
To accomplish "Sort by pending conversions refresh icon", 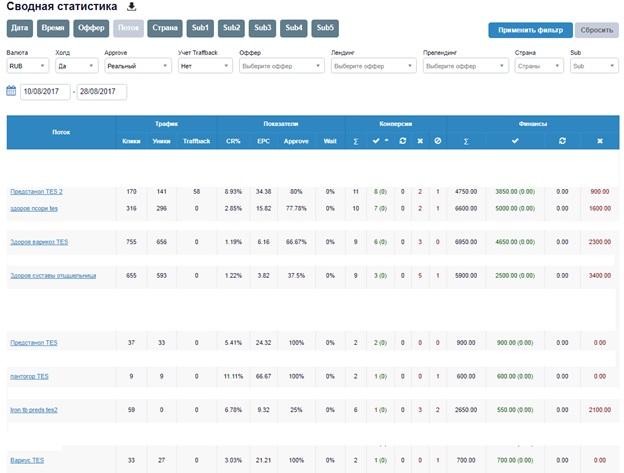I will point(402,141).
